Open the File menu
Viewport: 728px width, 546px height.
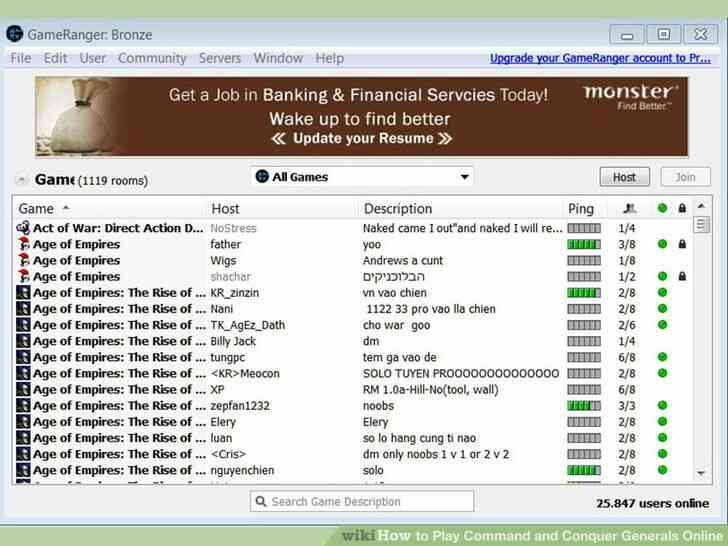[21, 58]
